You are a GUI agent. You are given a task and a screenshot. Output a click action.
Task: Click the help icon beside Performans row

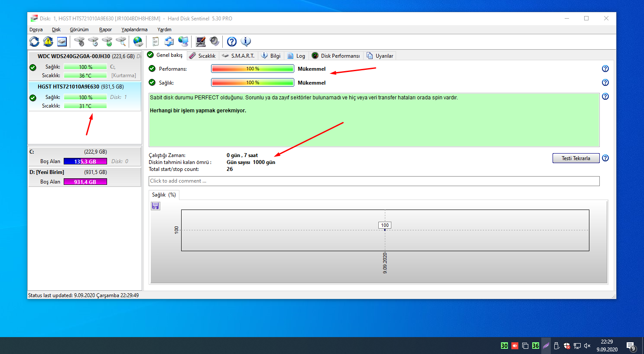[605, 69]
